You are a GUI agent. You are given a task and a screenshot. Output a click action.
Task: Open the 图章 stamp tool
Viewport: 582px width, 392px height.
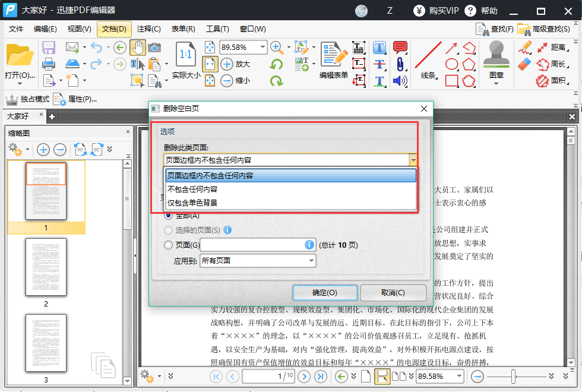click(x=496, y=60)
